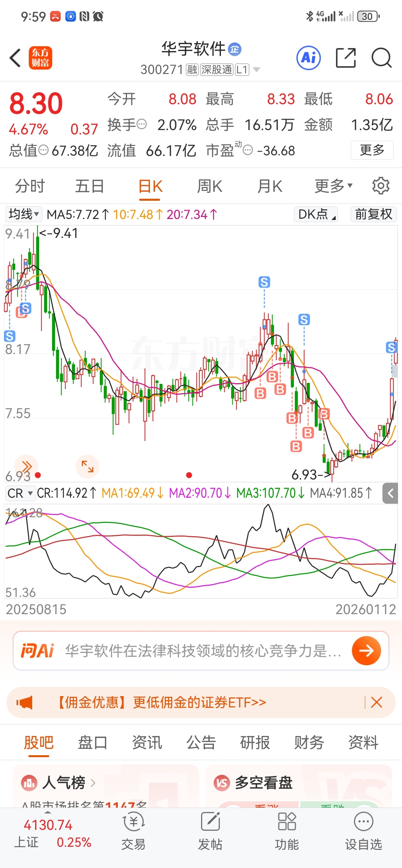The width and height of the screenshot is (402, 868).
Task: Open the CR indicator dropdown
Action: tap(20, 493)
